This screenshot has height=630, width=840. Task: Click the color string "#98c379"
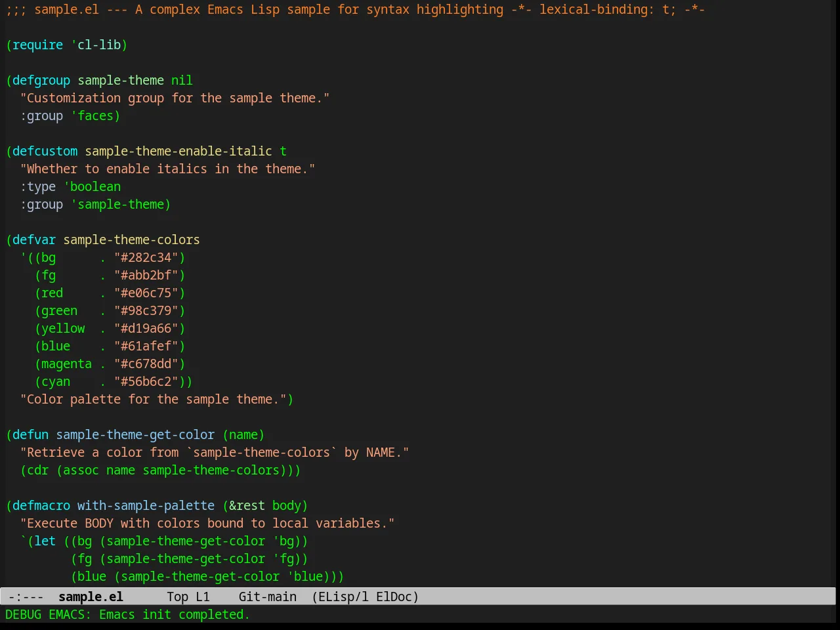tap(146, 310)
